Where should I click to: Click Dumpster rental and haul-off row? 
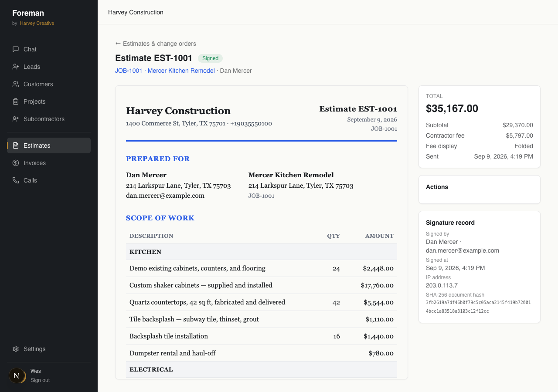coord(262,353)
